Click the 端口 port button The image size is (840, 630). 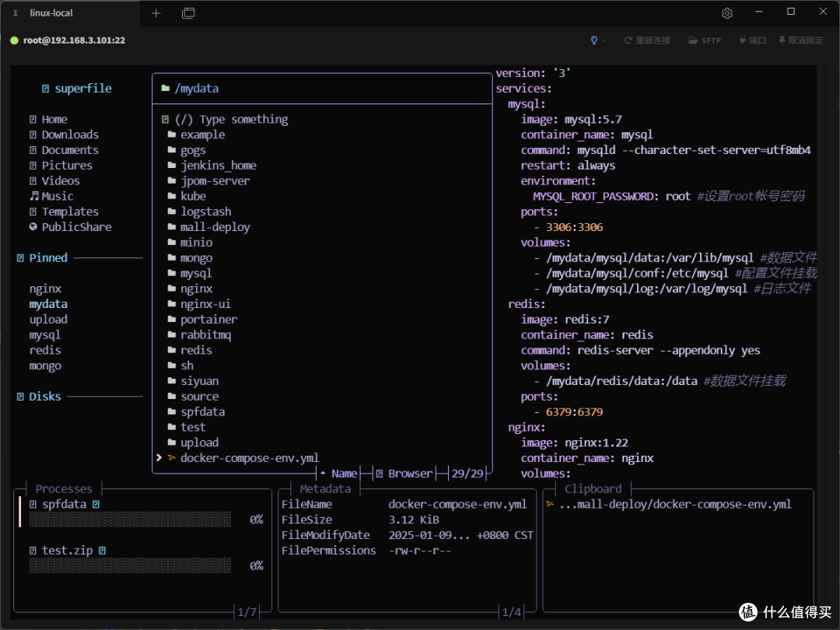tap(752, 40)
